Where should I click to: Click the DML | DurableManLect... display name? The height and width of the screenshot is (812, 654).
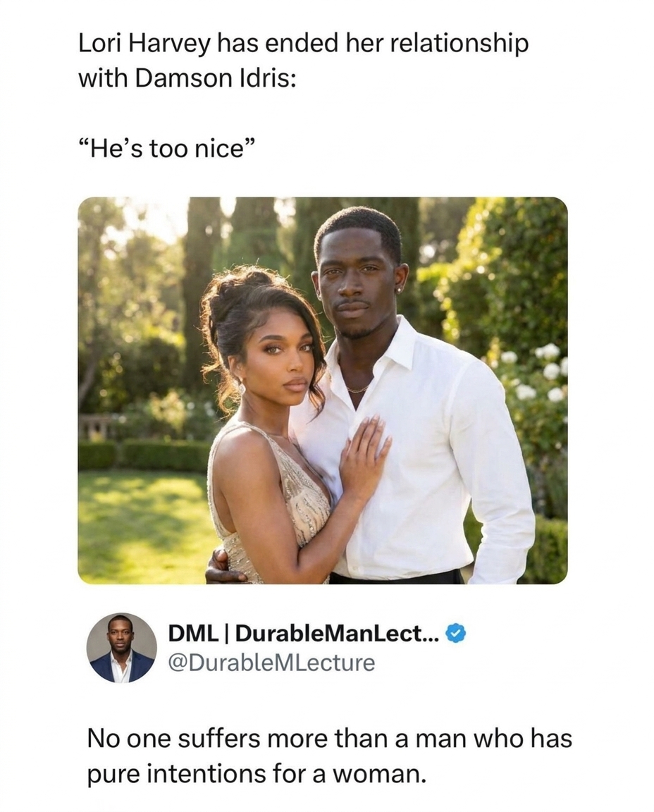coord(303,634)
